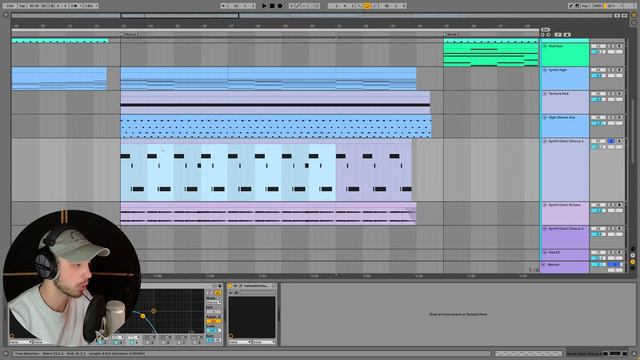The height and width of the screenshot is (360, 640).
Task: Toggle the computer MIDI keyboard icon
Action: pyautogui.click(x=577, y=6)
